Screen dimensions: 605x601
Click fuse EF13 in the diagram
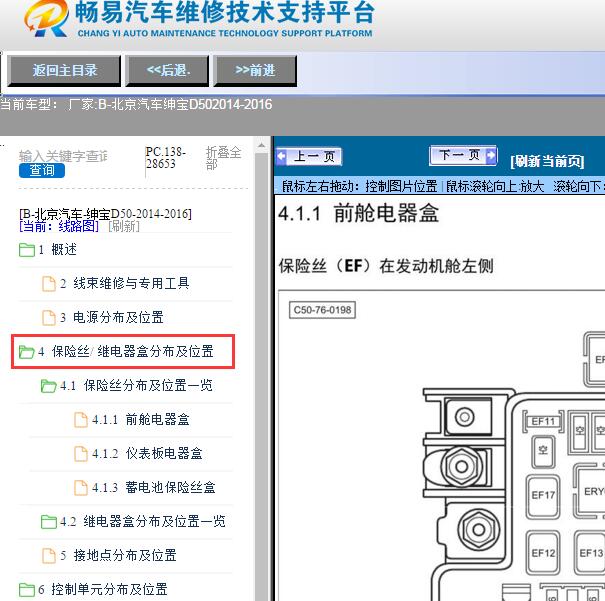(590, 553)
